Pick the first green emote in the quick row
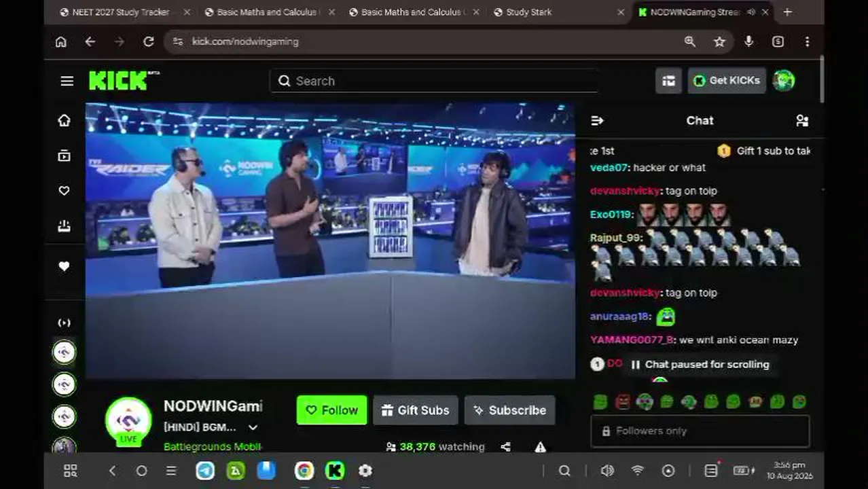Viewport: 868px width, 489px height. (600, 401)
